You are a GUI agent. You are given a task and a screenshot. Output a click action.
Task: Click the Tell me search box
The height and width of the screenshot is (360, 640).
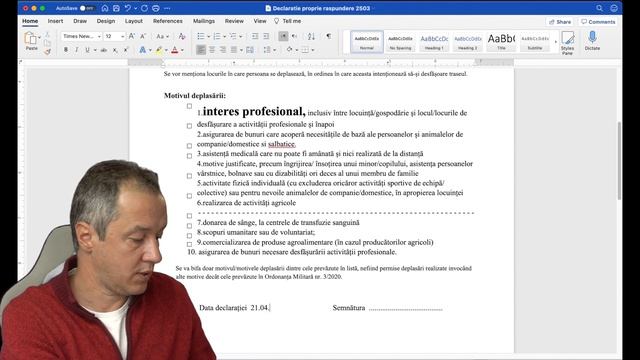[x=288, y=21]
